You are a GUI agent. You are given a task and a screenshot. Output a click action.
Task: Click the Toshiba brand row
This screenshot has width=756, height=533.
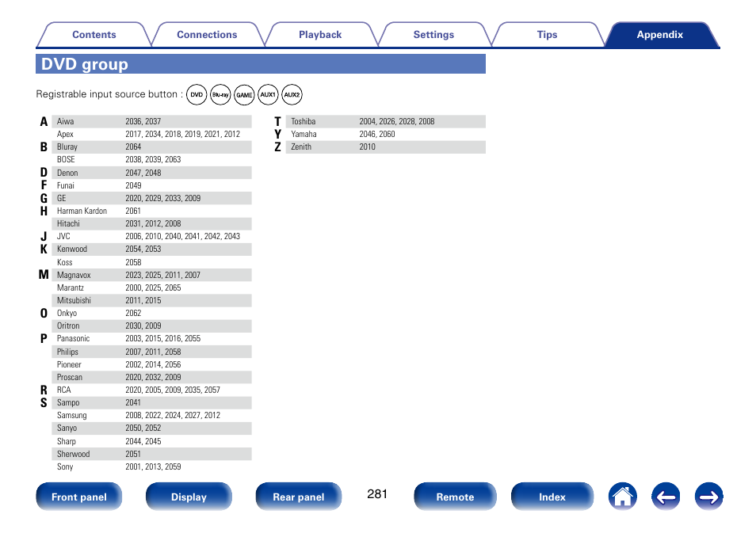(385, 121)
